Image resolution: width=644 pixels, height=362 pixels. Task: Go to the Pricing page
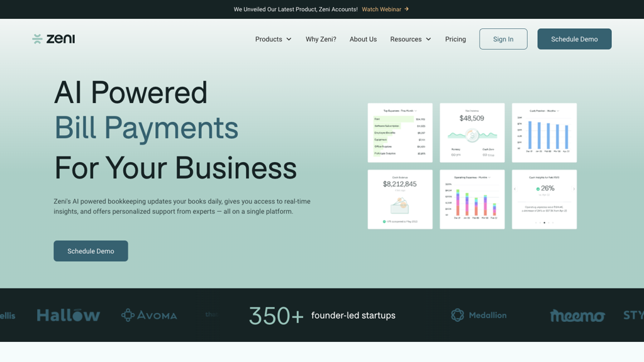coord(455,39)
